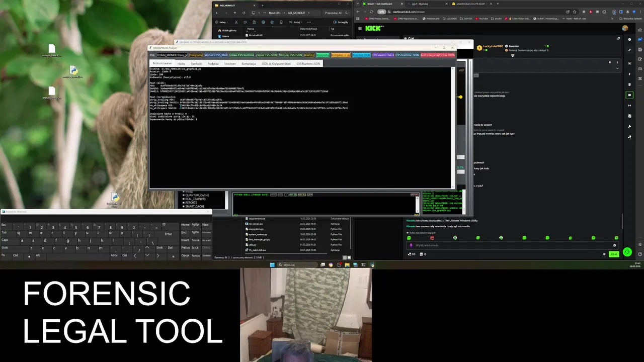Screen dimensions: 644x362
Task: Click the Windows logo key on on-screen keyboard
Action: [x=29, y=255]
